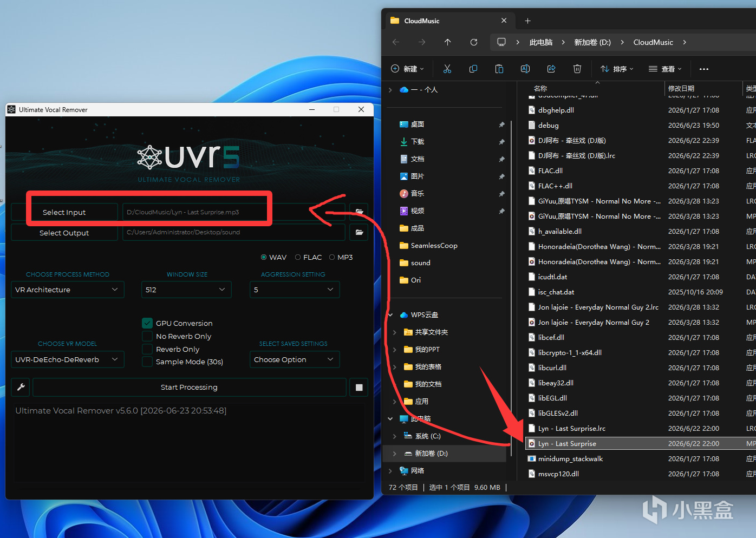Open the aggression setting dropdown showing 5
The height and width of the screenshot is (538, 756).
coord(295,290)
